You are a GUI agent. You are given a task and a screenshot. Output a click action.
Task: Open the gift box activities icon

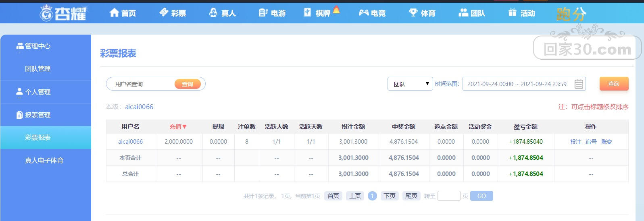click(512, 13)
